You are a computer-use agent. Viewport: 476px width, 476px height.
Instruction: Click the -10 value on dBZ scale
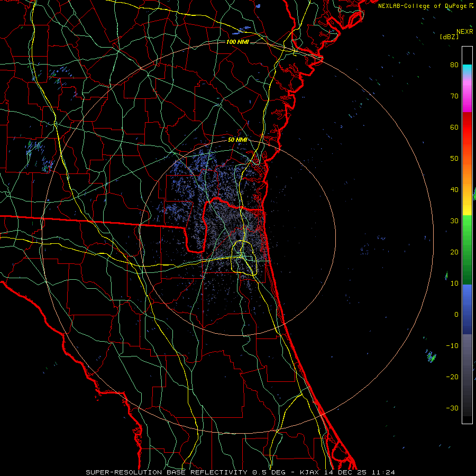pyautogui.click(x=452, y=346)
